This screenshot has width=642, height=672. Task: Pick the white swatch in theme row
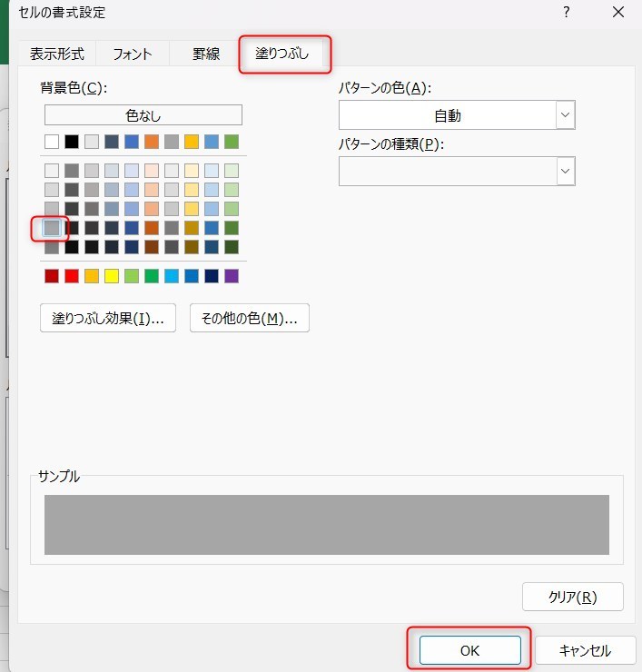pos(52,142)
